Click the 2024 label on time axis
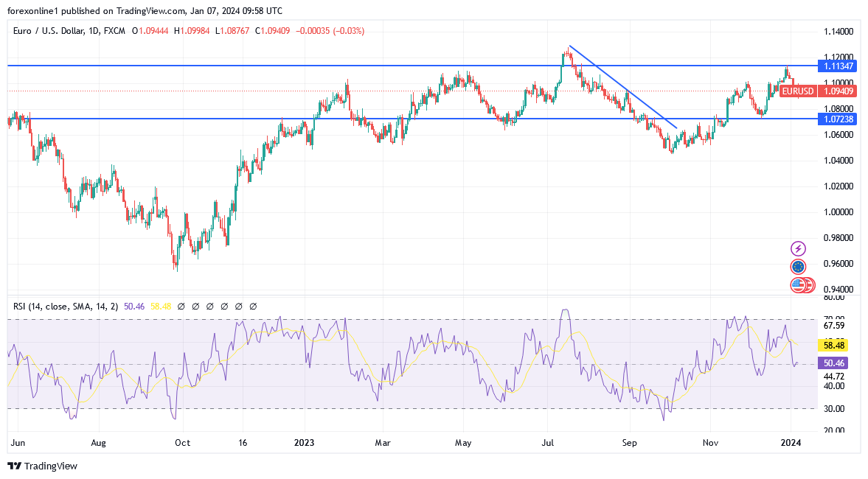The width and height of the screenshot is (868, 479). (x=791, y=443)
